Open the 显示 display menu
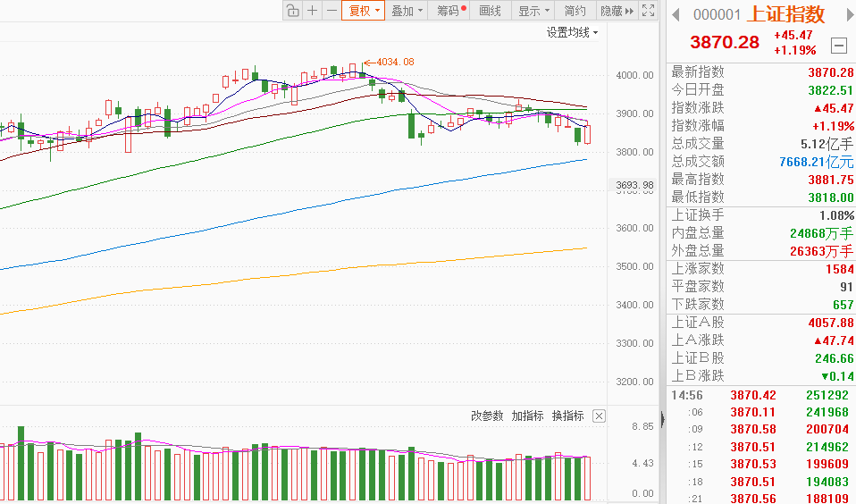Image resolution: width=856 pixels, height=504 pixels. point(533,11)
